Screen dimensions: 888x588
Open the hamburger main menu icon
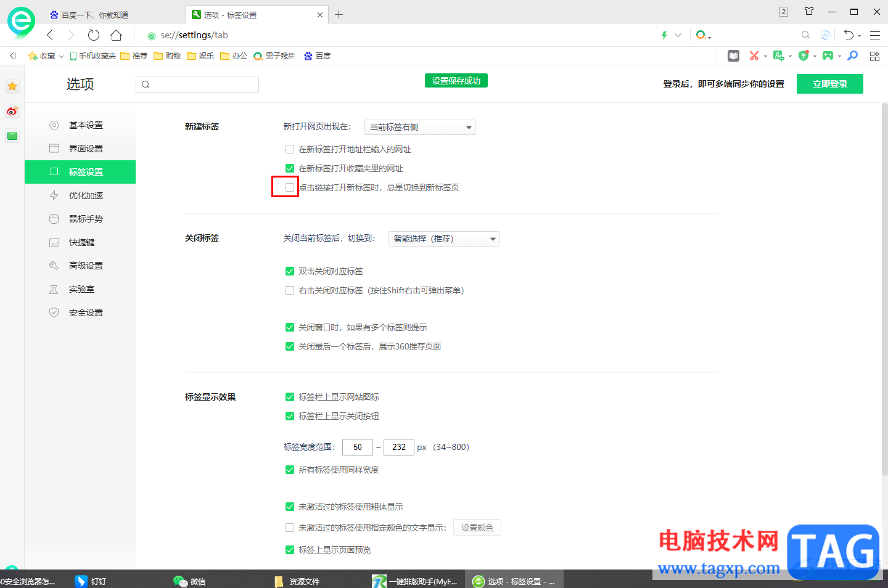tap(875, 35)
